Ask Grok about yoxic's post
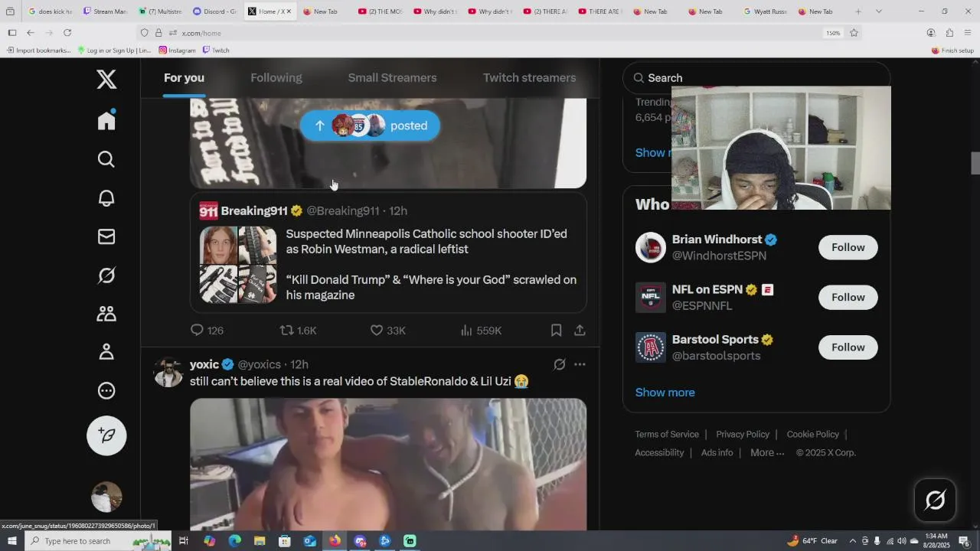This screenshot has height=551, width=980. point(560,364)
